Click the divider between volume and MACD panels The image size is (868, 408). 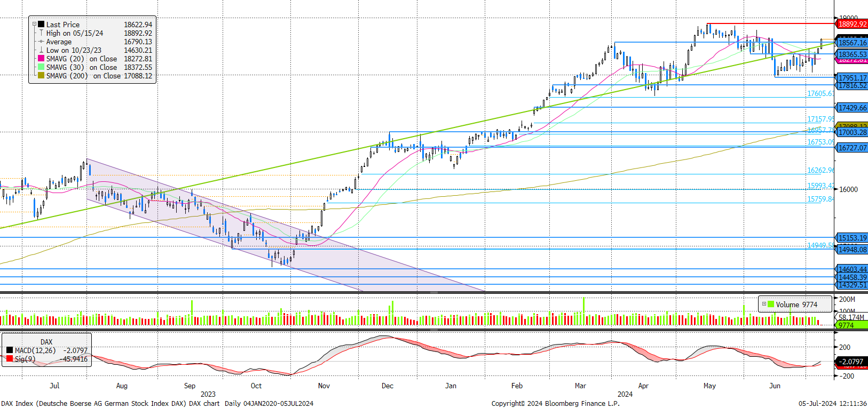point(433,330)
